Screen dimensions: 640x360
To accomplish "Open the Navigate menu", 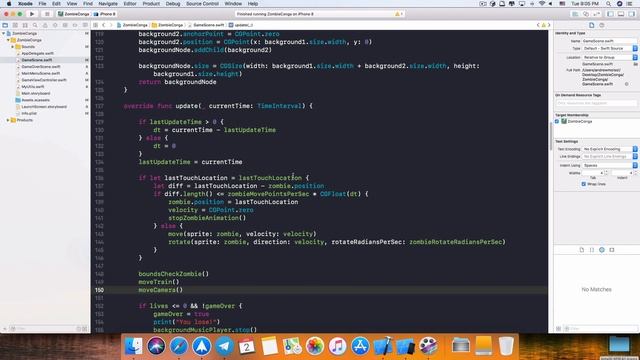I will pyautogui.click(x=108, y=4).
